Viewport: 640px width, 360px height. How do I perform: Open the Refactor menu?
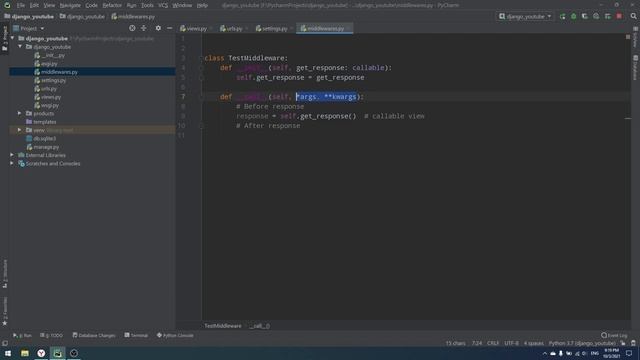[112, 5]
